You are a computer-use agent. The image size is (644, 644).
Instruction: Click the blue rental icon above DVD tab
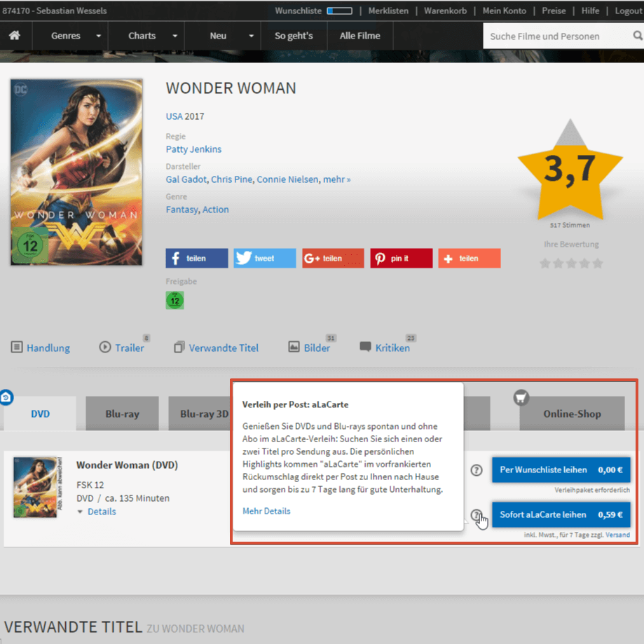[6, 397]
